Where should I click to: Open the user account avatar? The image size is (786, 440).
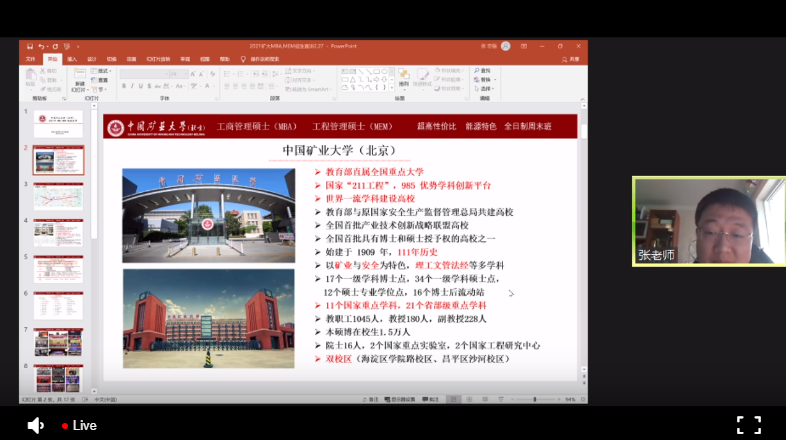click(x=506, y=46)
